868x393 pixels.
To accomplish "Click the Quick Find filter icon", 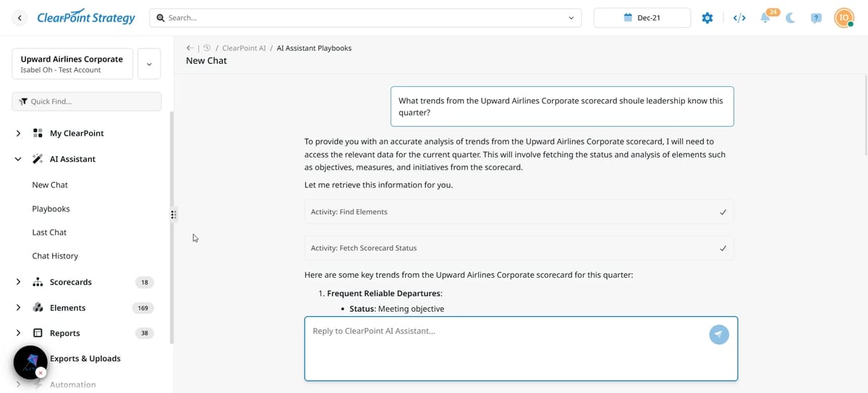I will pyautogui.click(x=23, y=101).
